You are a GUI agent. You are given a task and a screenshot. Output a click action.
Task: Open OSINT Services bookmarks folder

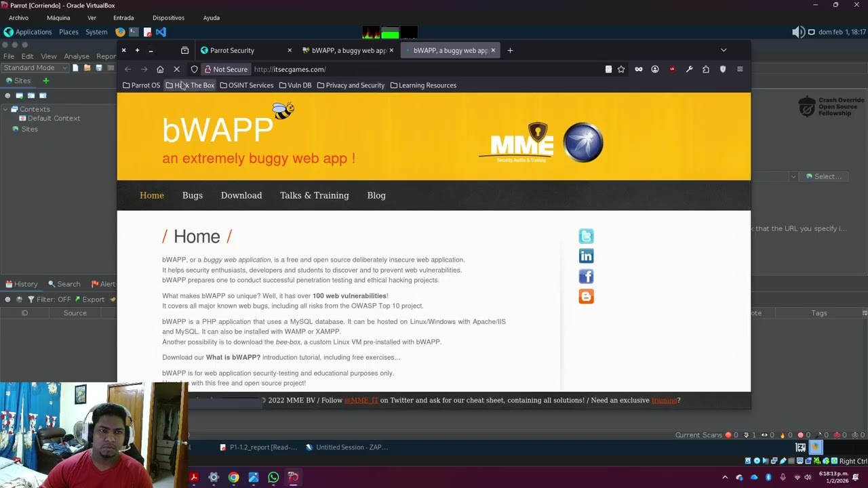click(247, 85)
